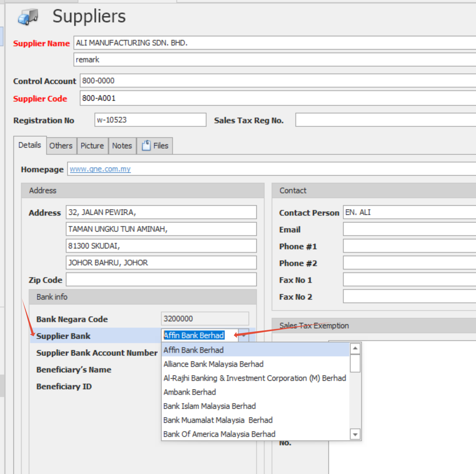This screenshot has width=476, height=474.
Task: Click the Supplier Bank Account Number label
Action: coord(97,353)
